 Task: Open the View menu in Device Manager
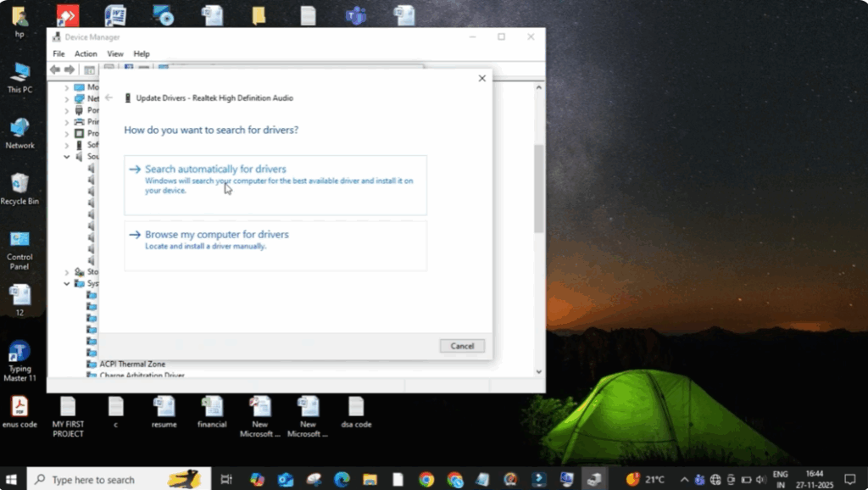coord(115,53)
